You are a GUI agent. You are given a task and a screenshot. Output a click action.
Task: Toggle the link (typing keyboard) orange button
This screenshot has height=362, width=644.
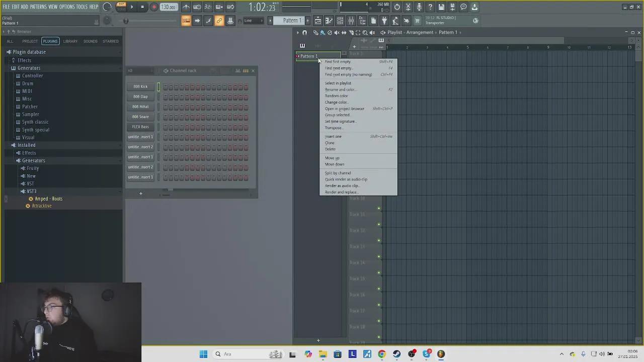coord(219,21)
